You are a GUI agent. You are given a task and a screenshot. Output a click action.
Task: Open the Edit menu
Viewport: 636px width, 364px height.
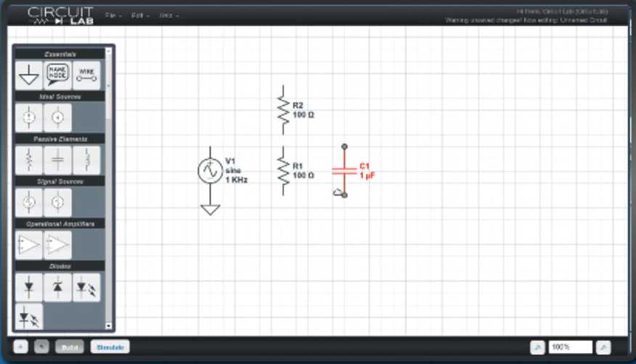point(140,15)
